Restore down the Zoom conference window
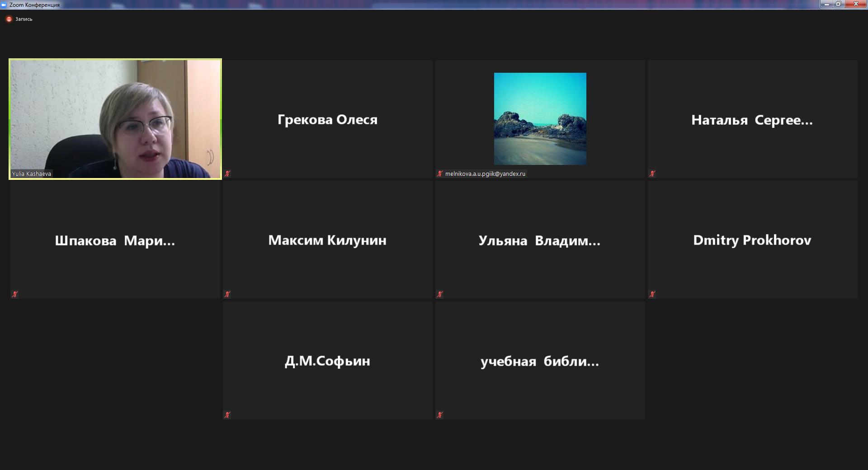The image size is (868, 470). coord(838,4)
